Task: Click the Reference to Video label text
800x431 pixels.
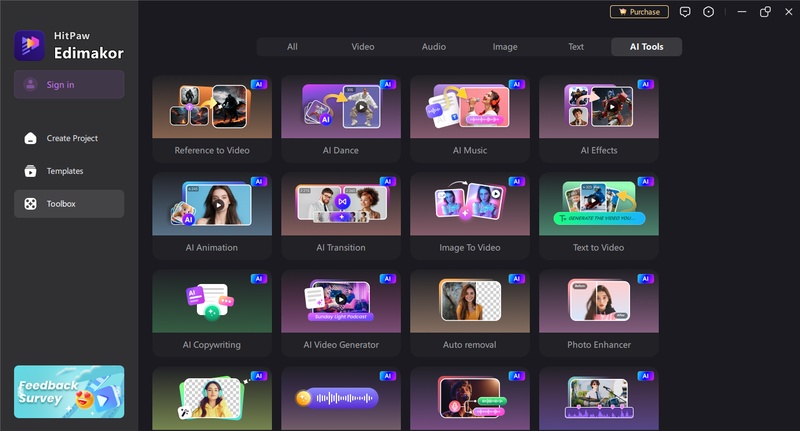Action: [212, 150]
